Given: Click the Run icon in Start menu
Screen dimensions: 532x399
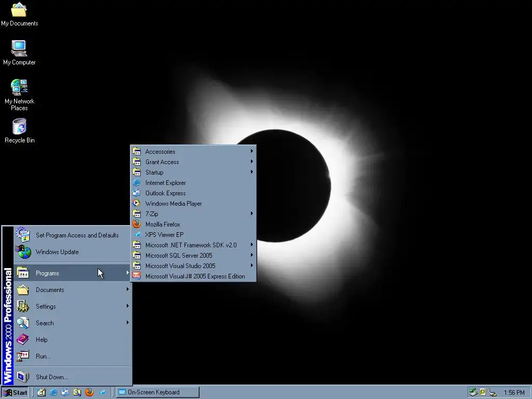Looking at the screenshot, I should [23, 356].
